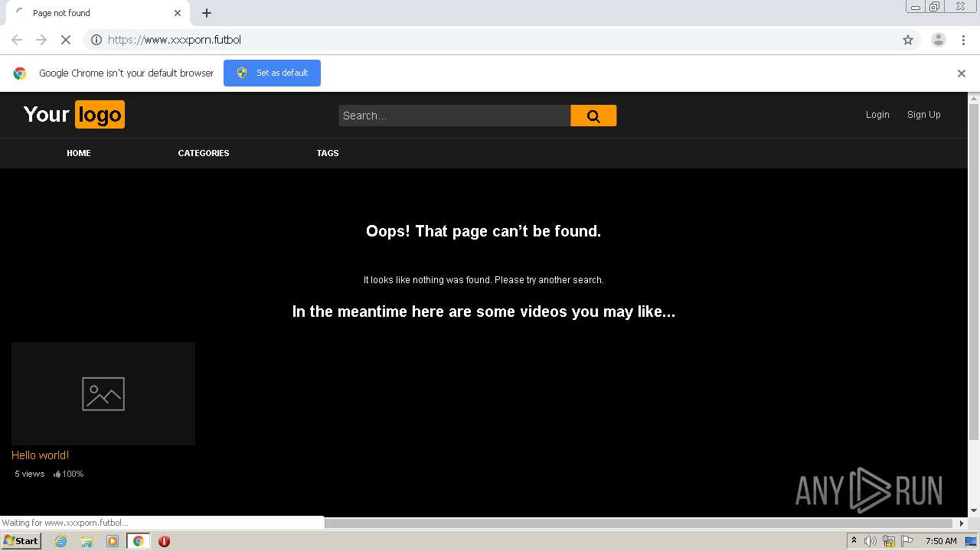Click the 7:50 AM taskbar clock

(x=941, y=541)
